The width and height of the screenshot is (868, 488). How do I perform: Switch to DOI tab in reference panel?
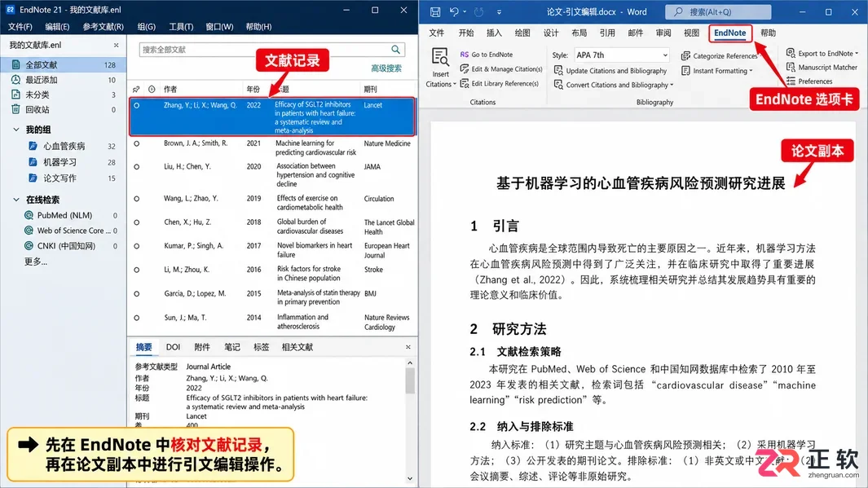coord(174,347)
